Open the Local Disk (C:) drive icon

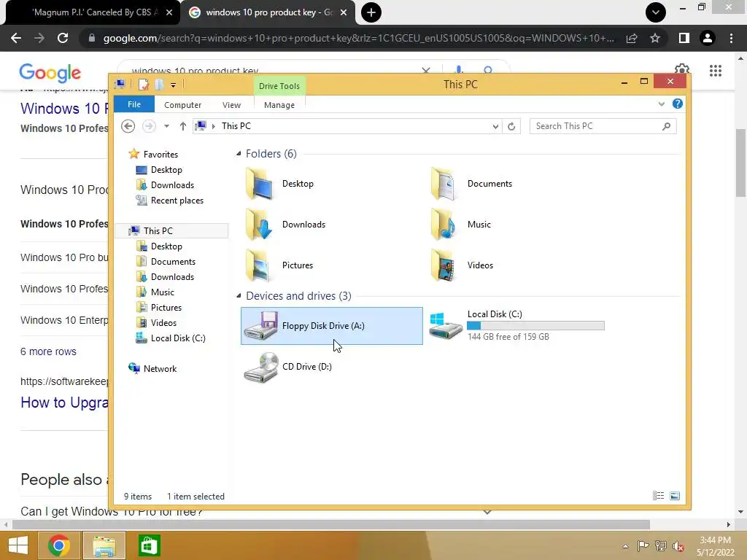click(446, 326)
